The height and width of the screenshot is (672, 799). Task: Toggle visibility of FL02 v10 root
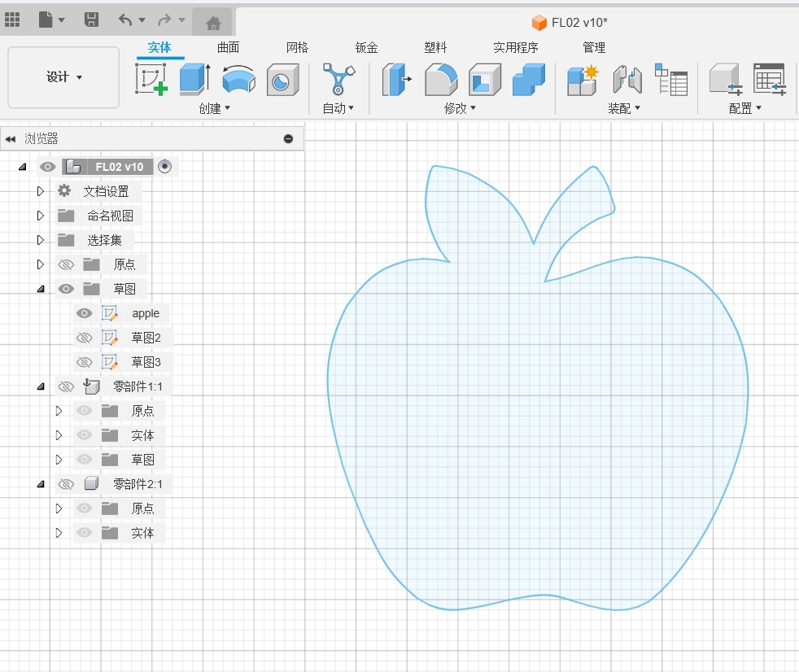coord(47,167)
